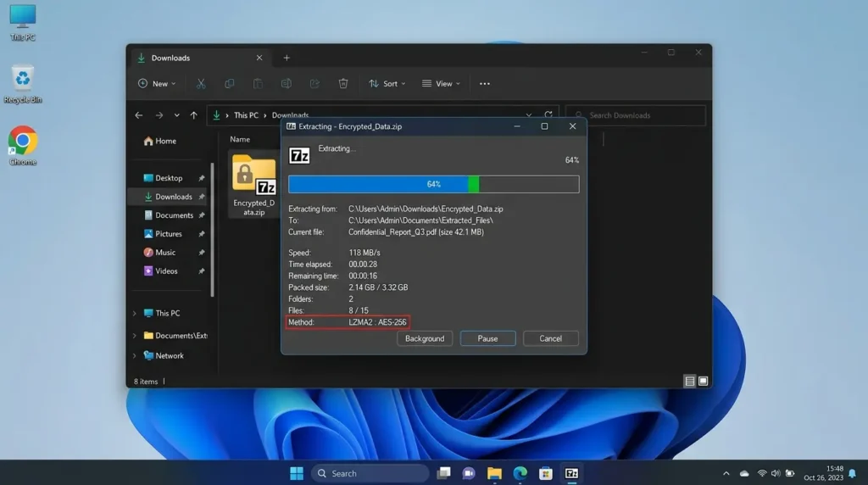Expand the Network tree node

click(x=135, y=355)
